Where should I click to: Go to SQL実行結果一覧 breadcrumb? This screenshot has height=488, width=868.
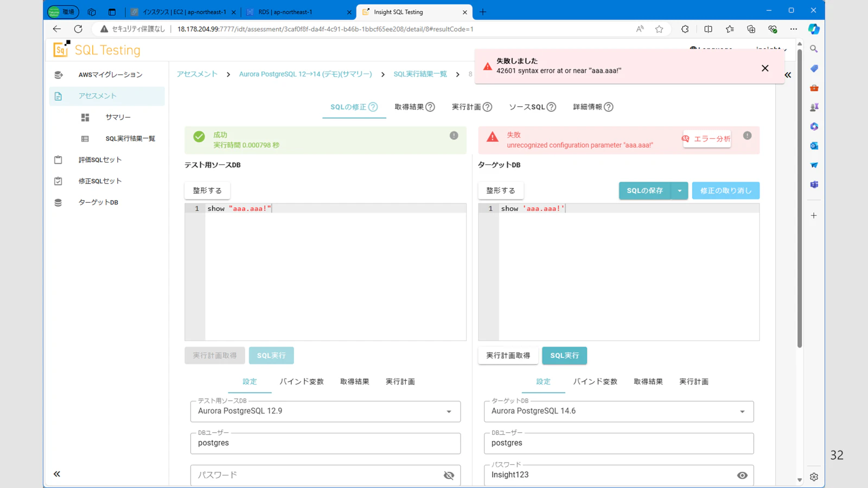coord(420,74)
